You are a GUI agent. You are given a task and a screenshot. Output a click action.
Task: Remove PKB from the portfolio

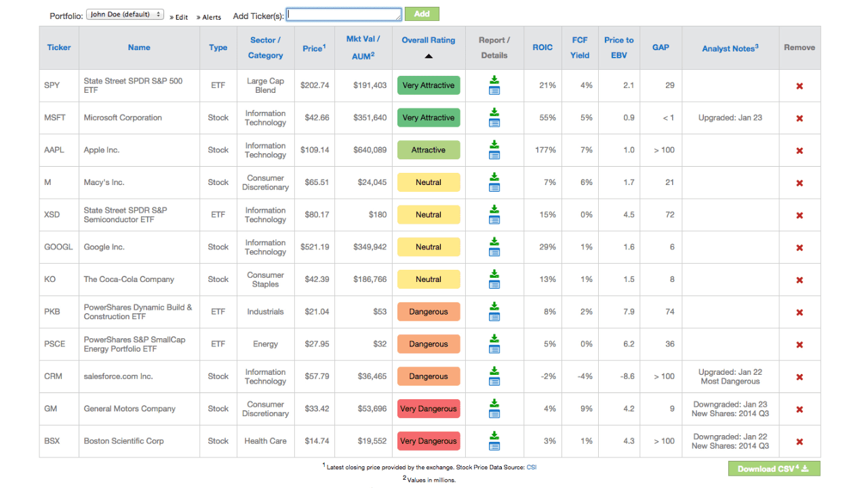[x=800, y=312]
